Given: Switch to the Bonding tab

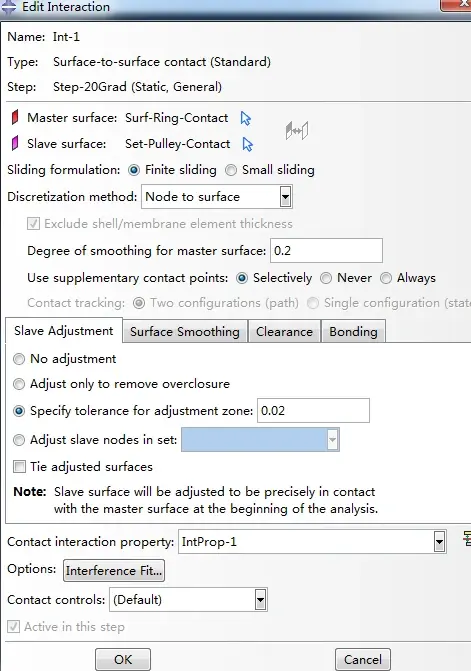Looking at the screenshot, I should click(353, 332).
